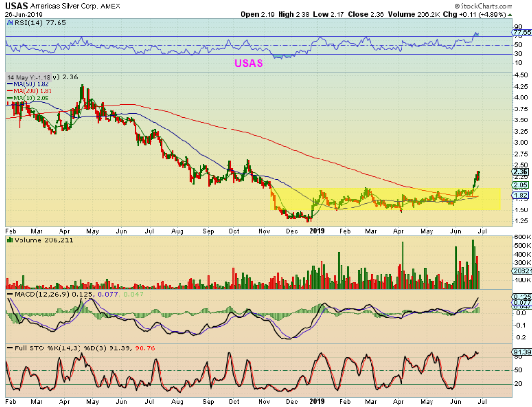
Task: Click the green MA(10) legend marker
Action: click(10, 98)
